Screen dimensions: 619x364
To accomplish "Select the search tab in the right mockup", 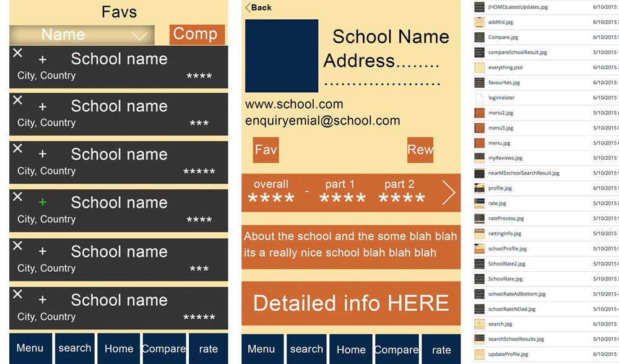I will coord(306,349).
